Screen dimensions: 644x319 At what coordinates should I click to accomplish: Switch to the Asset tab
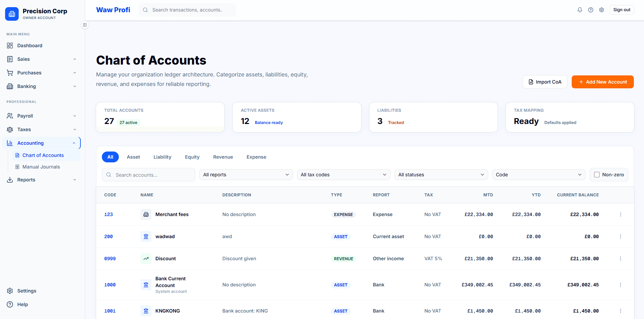(133, 157)
